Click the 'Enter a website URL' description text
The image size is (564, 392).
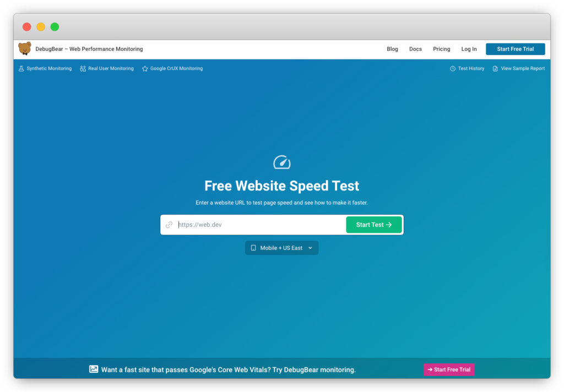coord(281,203)
